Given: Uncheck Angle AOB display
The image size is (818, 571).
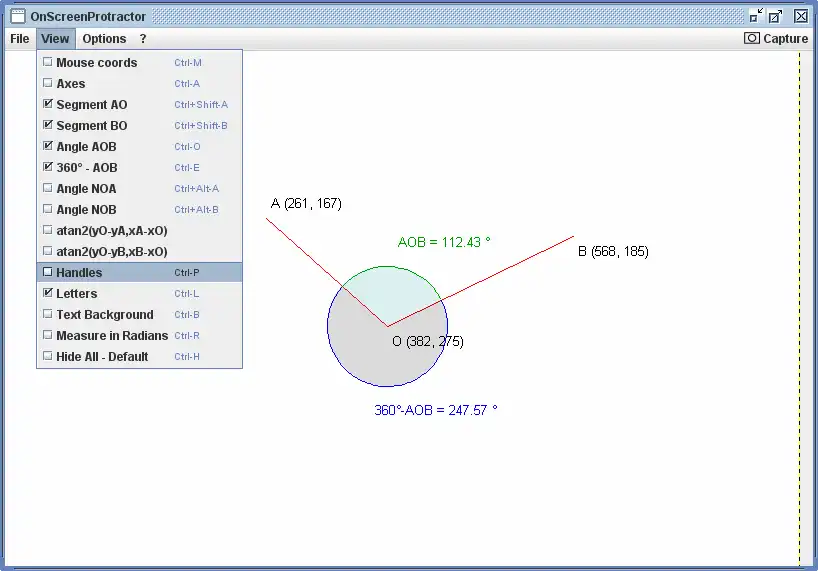Looking at the screenshot, I should point(47,146).
